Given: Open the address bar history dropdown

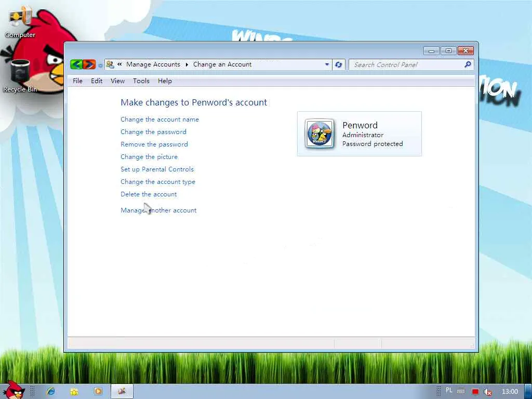Looking at the screenshot, I should (x=327, y=64).
